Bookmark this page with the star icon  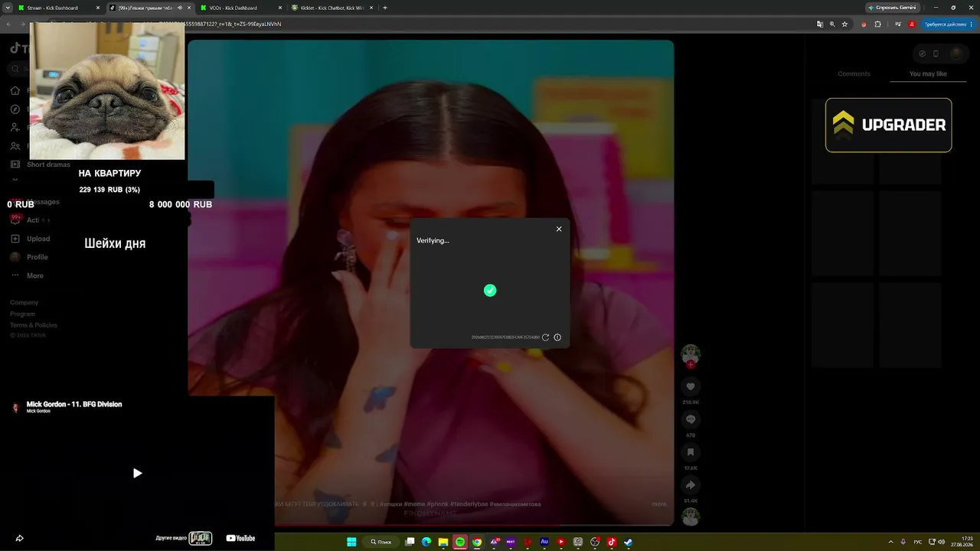tap(844, 24)
